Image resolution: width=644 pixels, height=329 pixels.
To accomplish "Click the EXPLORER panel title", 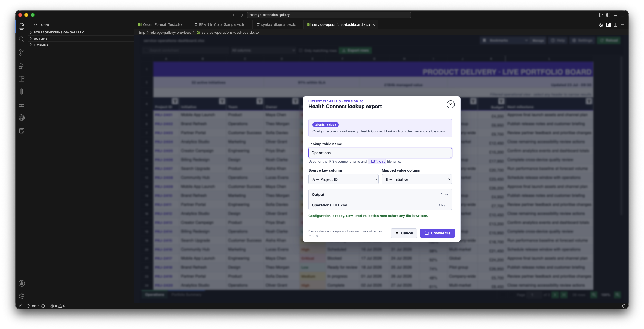I will coord(41,25).
